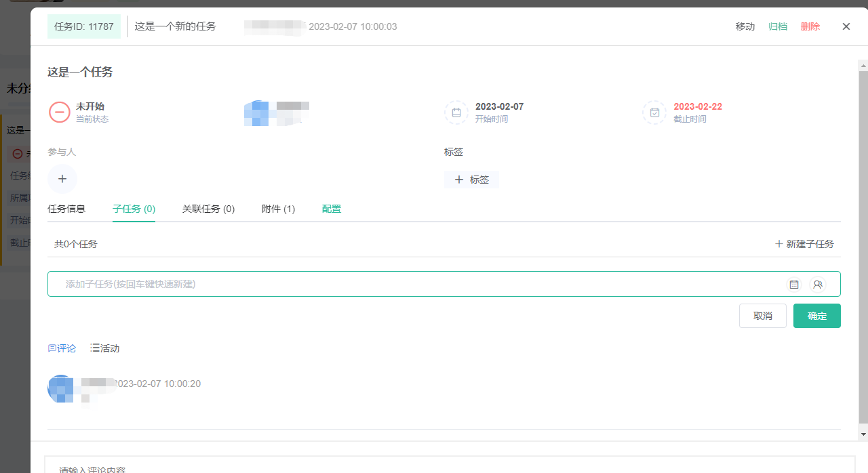Select the 配置 tab
The height and width of the screenshot is (473, 868).
[332, 209]
